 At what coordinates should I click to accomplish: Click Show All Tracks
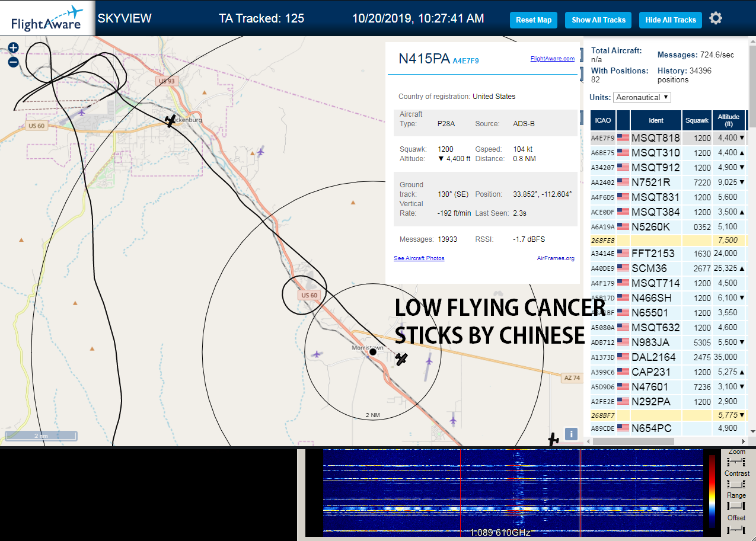598,20
